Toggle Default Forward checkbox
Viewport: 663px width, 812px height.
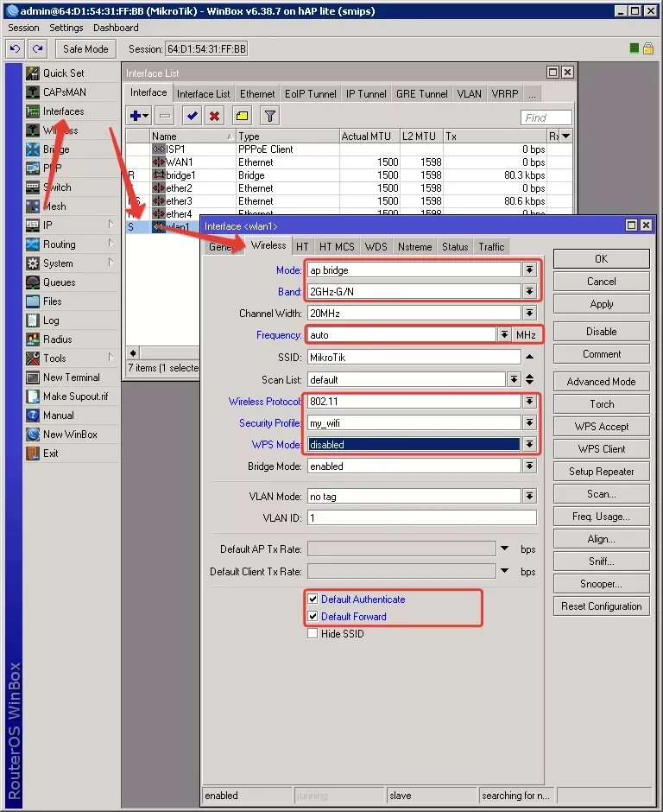pos(313,616)
